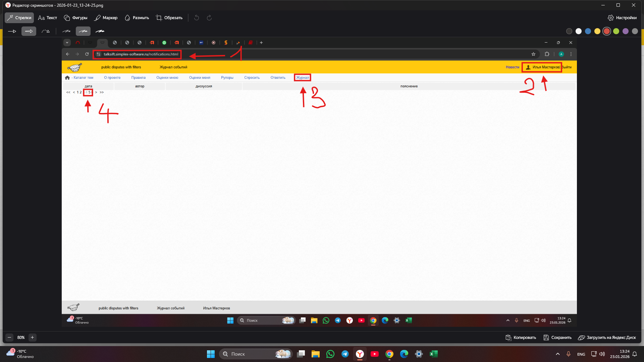644x362 pixels.
Task: Select the thinnest line thickness
Action: tap(66, 31)
